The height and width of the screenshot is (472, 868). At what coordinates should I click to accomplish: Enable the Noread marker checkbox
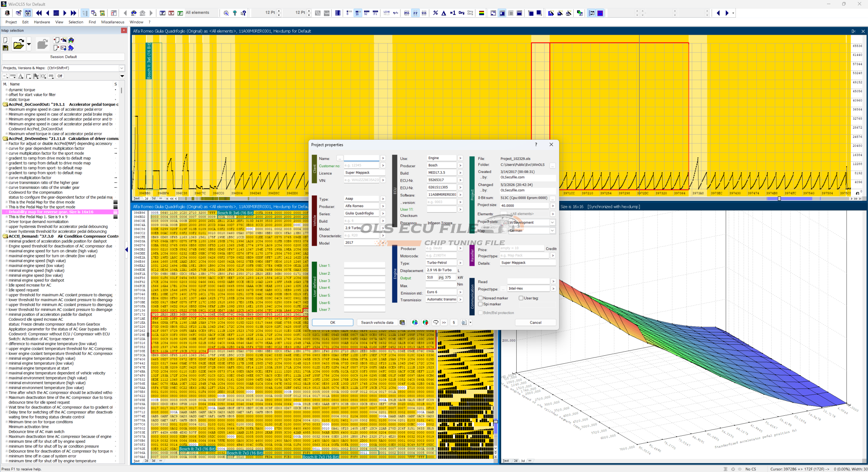coord(480,298)
